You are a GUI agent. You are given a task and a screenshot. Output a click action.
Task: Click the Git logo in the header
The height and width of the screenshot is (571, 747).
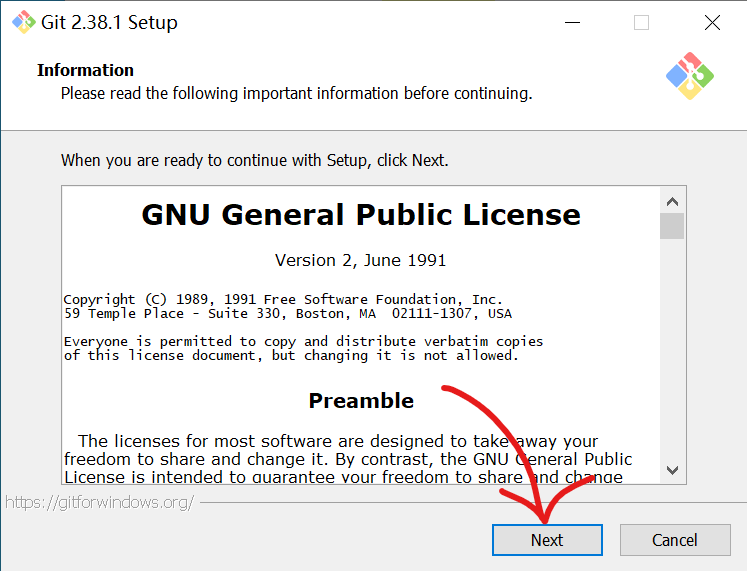click(690, 75)
